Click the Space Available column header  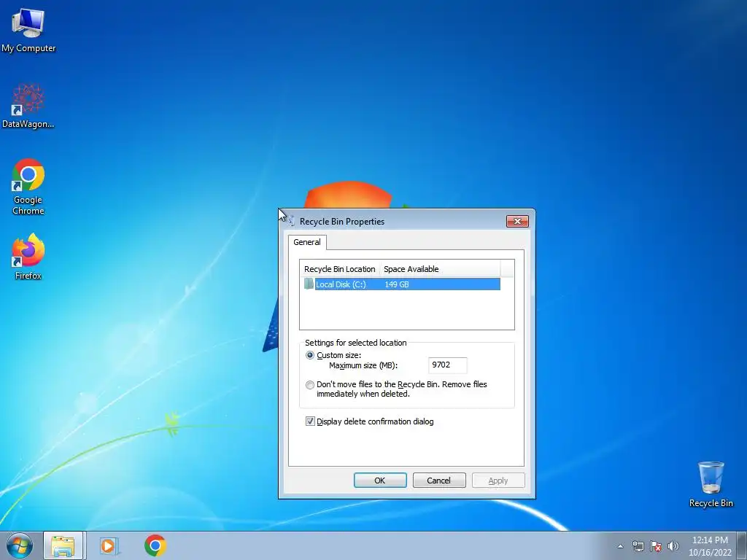pyautogui.click(x=440, y=269)
